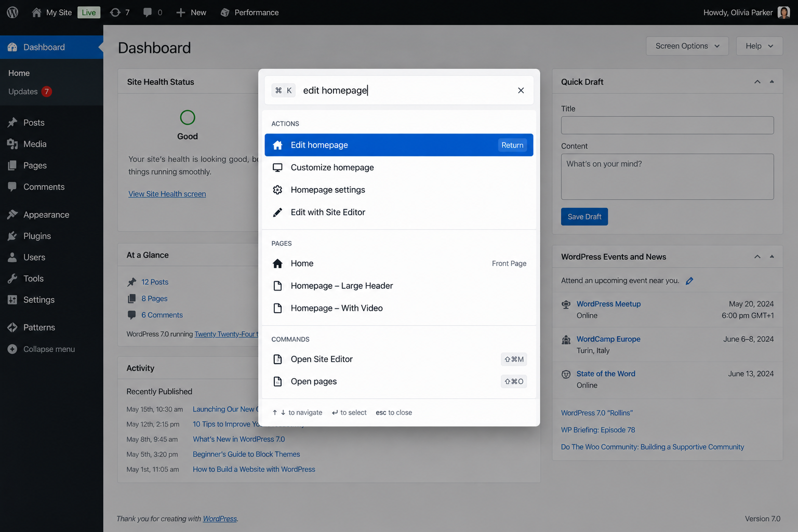Run the Open pages command icon

click(x=278, y=381)
